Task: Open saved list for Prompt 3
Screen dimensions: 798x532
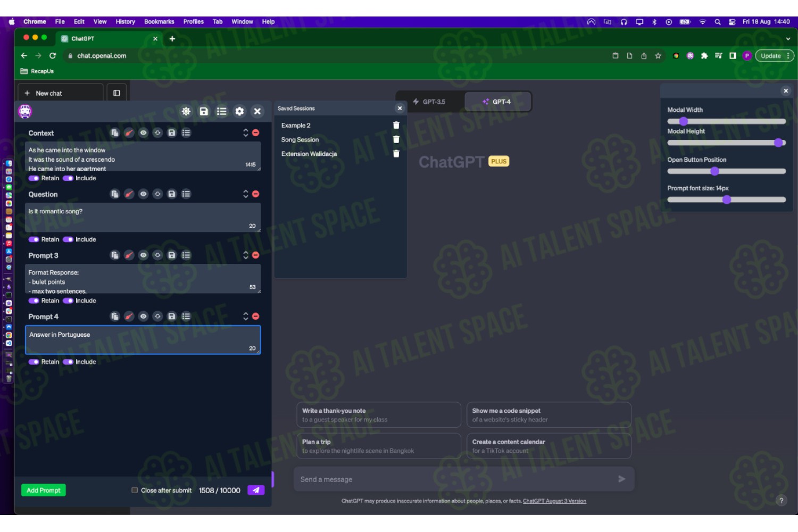Action: (x=186, y=255)
